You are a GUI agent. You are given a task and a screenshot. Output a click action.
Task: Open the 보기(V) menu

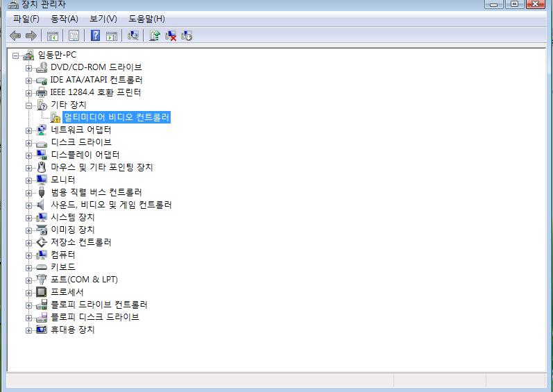103,19
